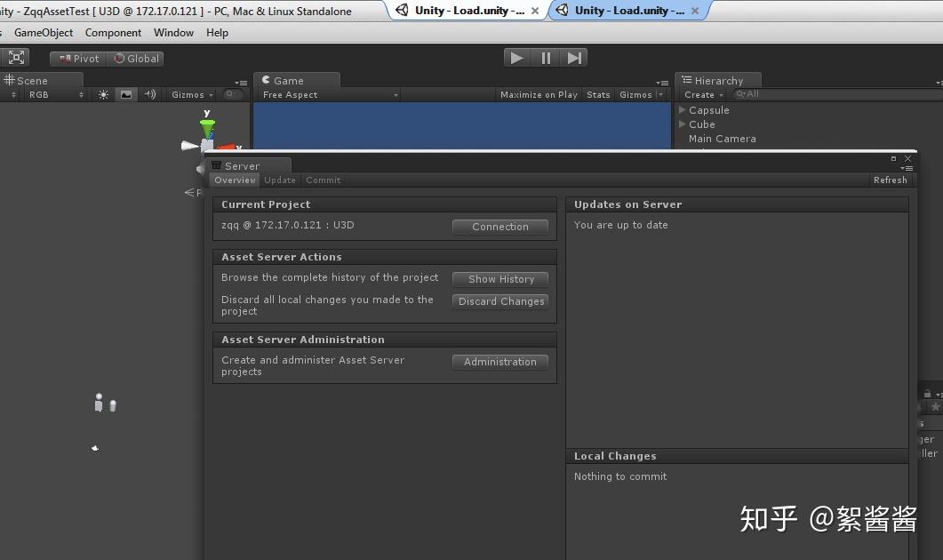Open the Scene view search icon
The height and width of the screenshot is (560, 943).
231,93
